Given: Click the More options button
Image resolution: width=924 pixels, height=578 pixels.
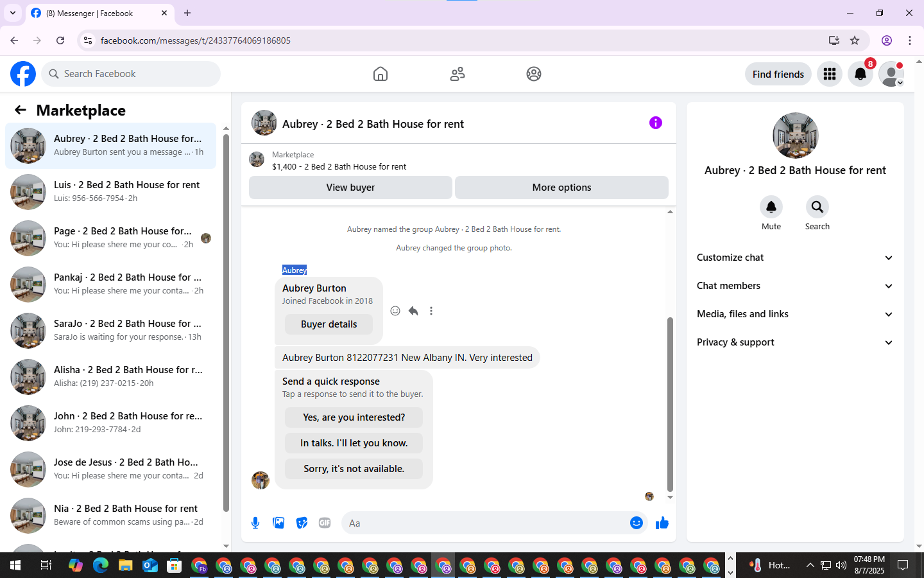Looking at the screenshot, I should click(561, 188).
